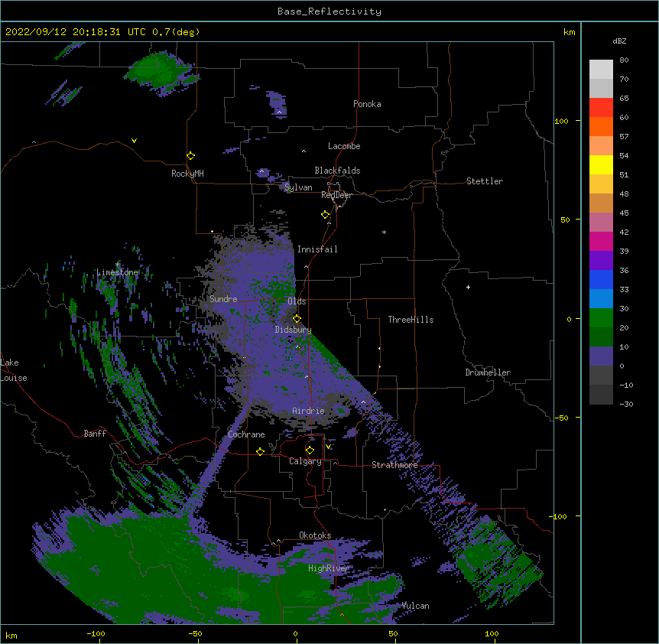Click the yellow diamond marker below Cochrane
Image resolution: width=659 pixels, height=644 pixels.
(x=260, y=452)
